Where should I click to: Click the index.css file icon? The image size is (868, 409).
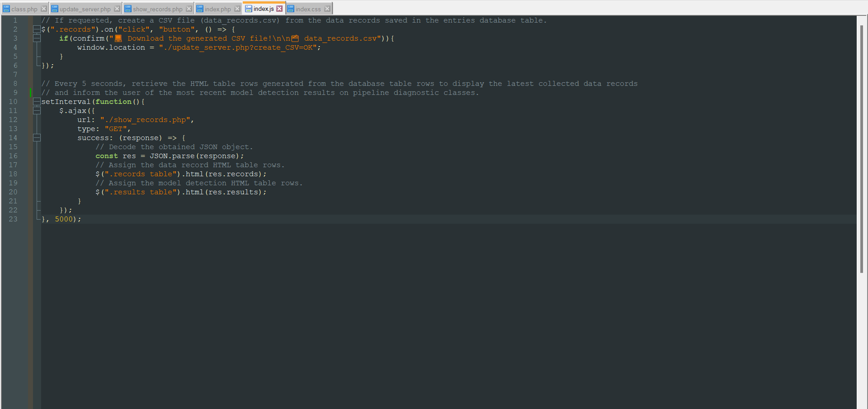[290, 8]
